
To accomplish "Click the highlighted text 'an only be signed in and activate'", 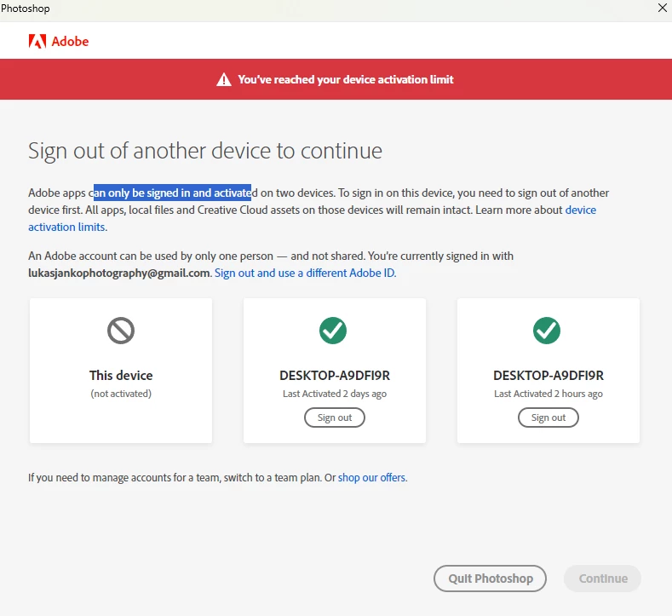I will [172, 193].
